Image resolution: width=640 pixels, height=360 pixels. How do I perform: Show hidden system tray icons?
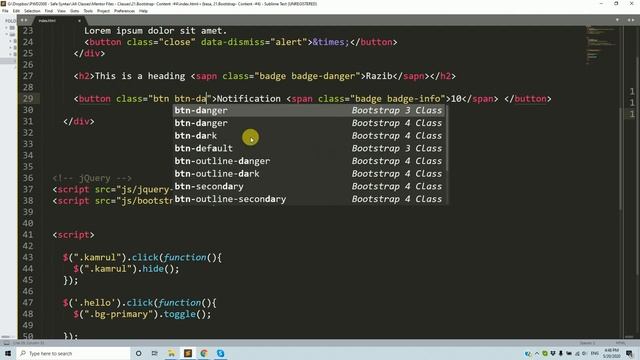click(537, 353)
